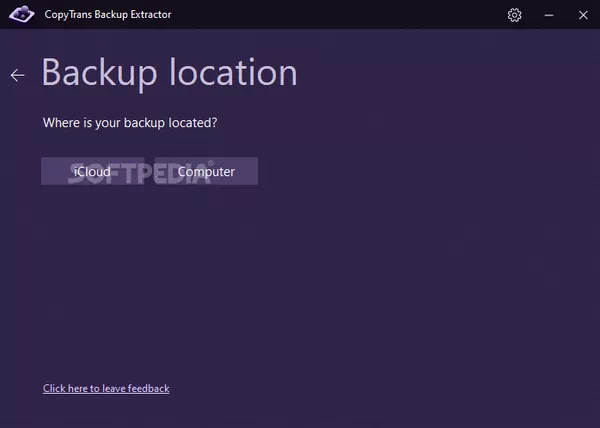Click the 'Where is your backup located?' text
600x428 pixels.
pyautogui.click(x=130, y=123)
